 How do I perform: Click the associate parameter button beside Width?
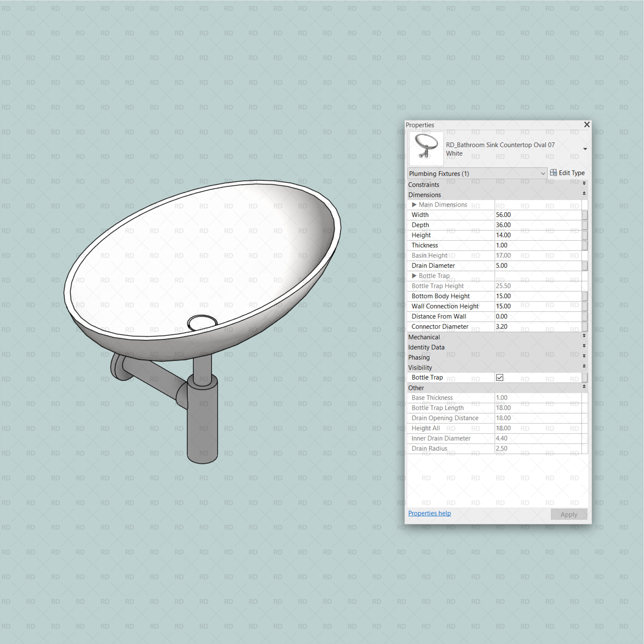pos(585,215)
